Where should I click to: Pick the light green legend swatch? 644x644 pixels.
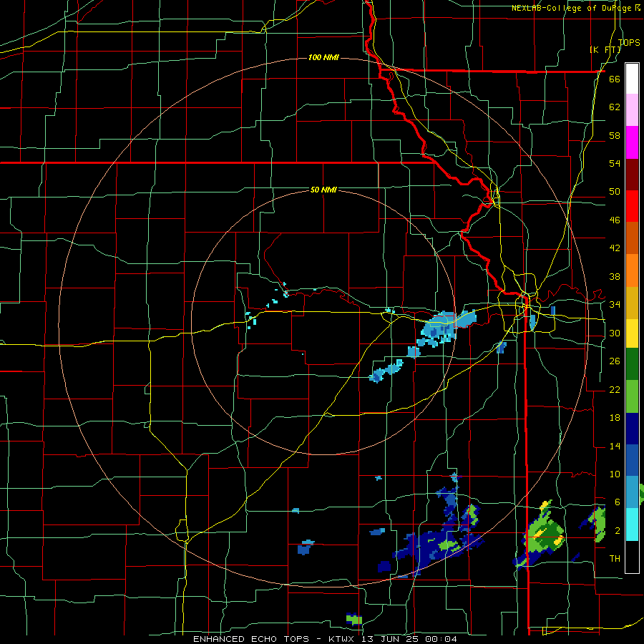point(632,396)
